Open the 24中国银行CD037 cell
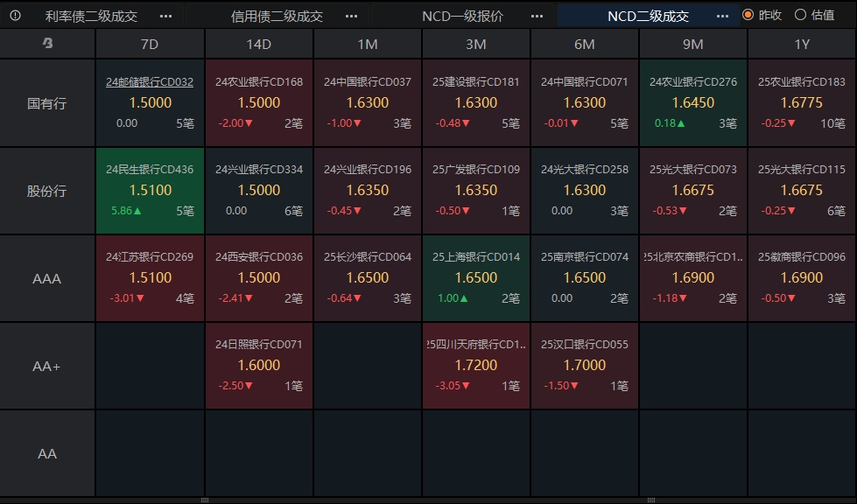Image resolution: width=857 pixels, height=504 pixels. pos(368,103)
